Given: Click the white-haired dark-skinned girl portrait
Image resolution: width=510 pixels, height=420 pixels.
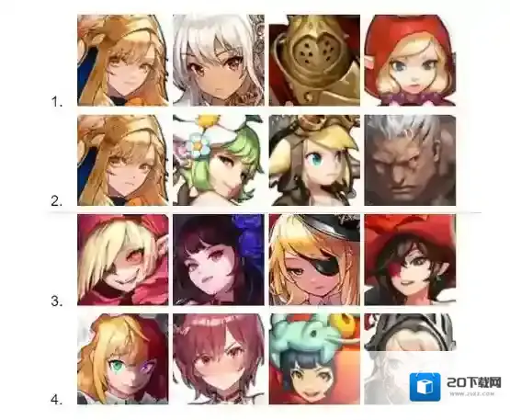Looking at the screenshot, I should pos(219,60).
